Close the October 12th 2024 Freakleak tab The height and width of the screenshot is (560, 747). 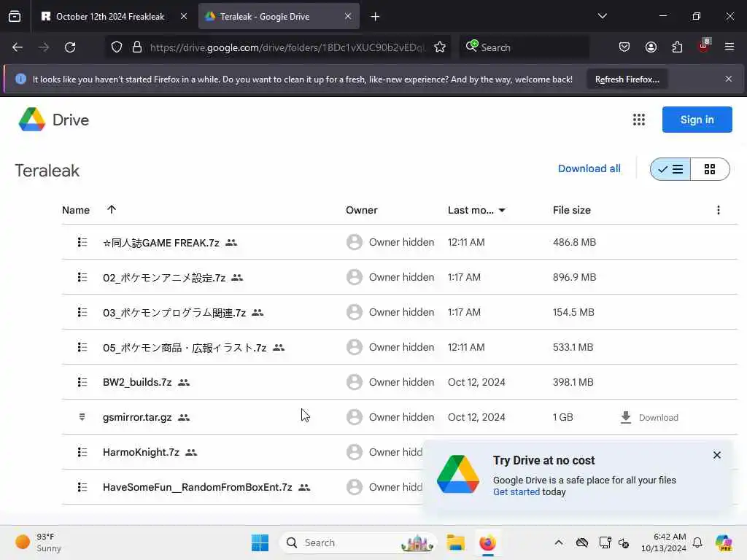(x=183, y=16)
